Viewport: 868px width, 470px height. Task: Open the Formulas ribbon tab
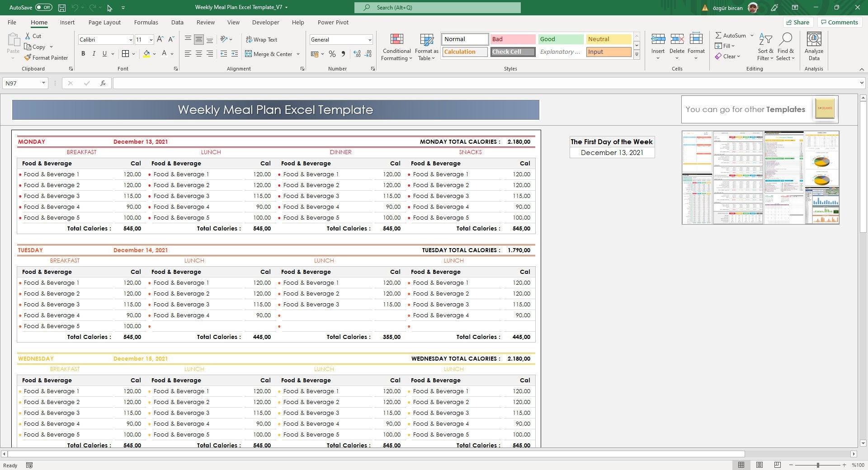[x=146, y=22]
